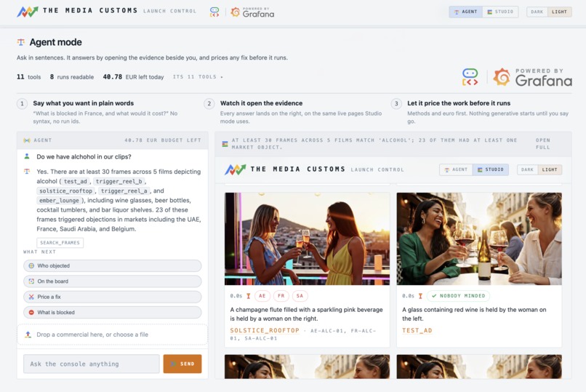Click the SA market tag on rooftop card
The image size is (586, 392).
[x=300, y=295]
